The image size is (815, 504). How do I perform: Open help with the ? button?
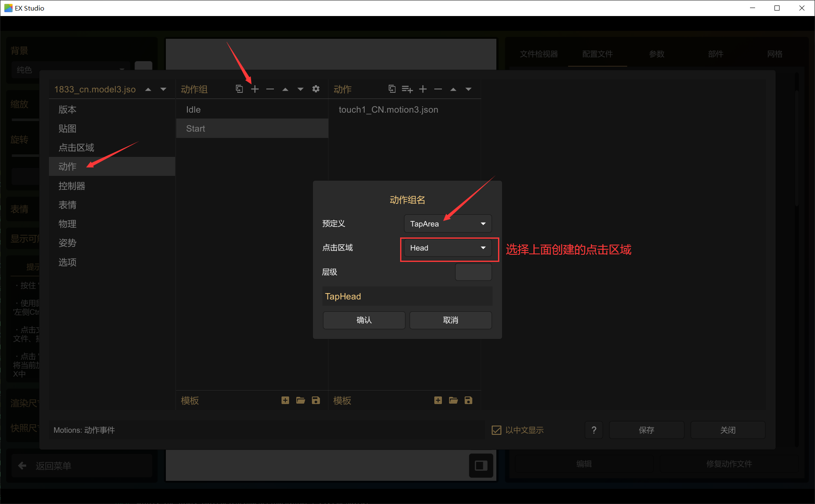click(x=594, y=430)
